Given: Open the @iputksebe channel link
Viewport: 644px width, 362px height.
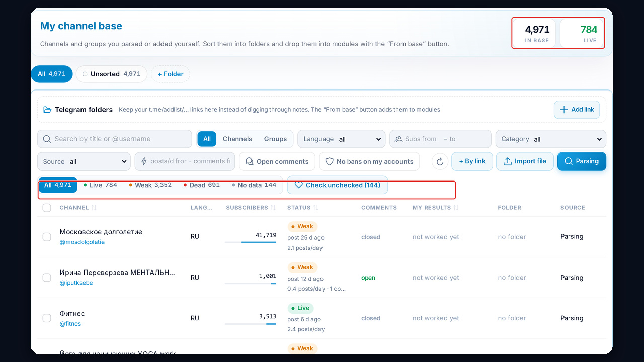Looking at the screenshot, I should pos(76,283).
